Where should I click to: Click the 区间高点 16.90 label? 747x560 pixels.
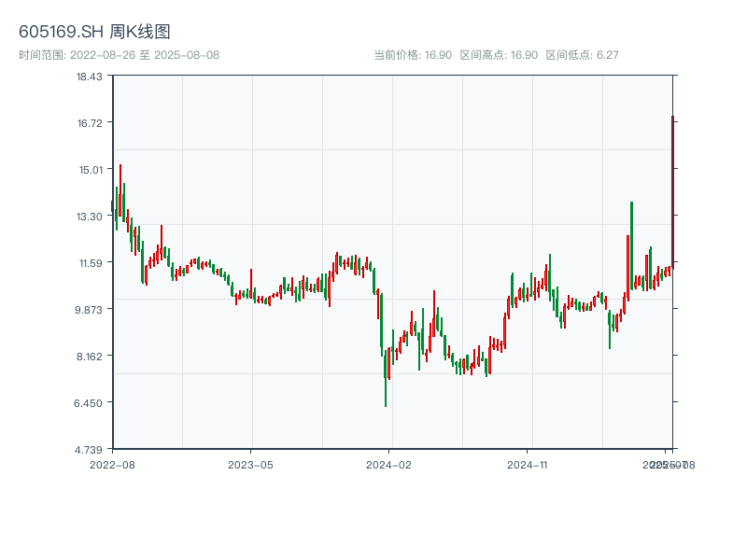pyautogui.click(x=499, y=55)
